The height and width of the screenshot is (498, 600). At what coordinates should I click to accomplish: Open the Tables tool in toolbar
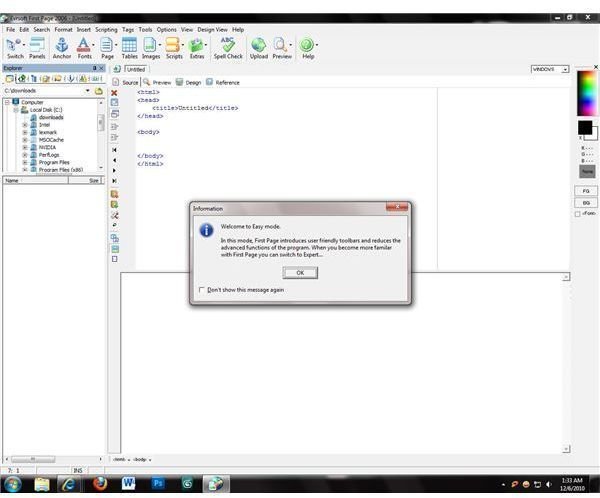(x=129, y=49)
